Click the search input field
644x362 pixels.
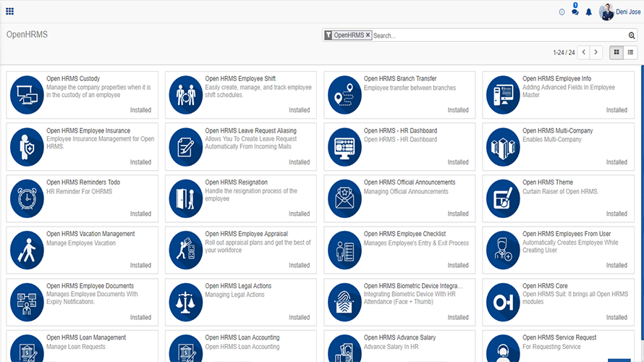pos(498,35)
